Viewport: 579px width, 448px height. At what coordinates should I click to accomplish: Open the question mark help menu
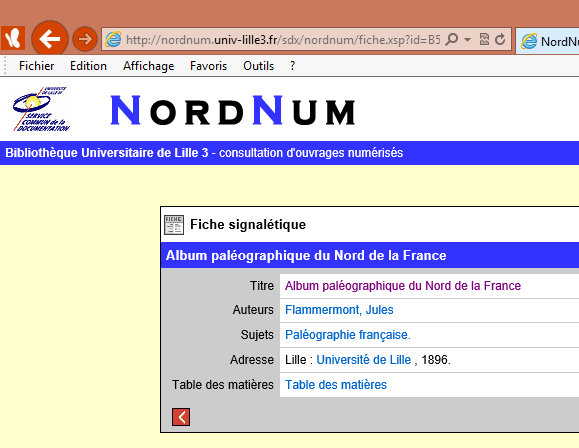tap(292, 66)
